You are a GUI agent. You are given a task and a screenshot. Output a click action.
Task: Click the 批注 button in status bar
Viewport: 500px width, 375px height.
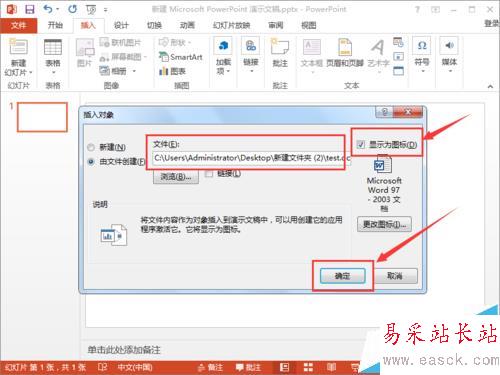point(248,367)
